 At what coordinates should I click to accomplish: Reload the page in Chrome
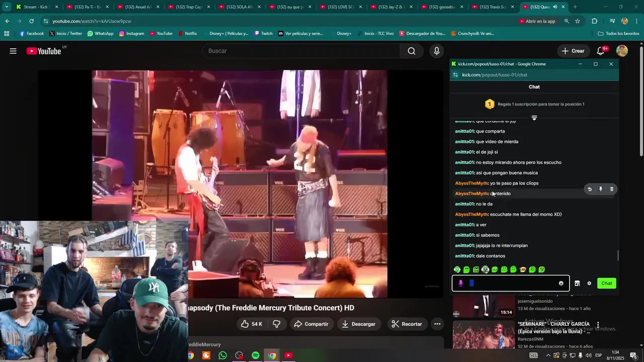coord(31,21)
